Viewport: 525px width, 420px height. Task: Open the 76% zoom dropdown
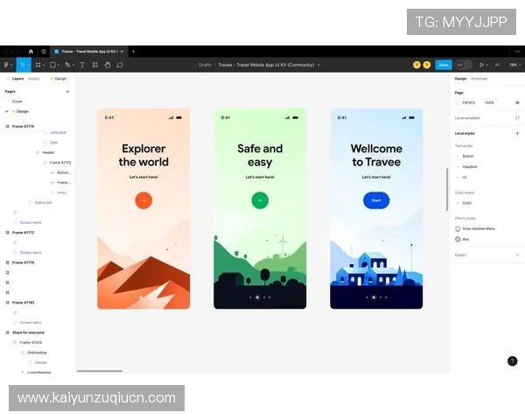[x=513, y=65]
